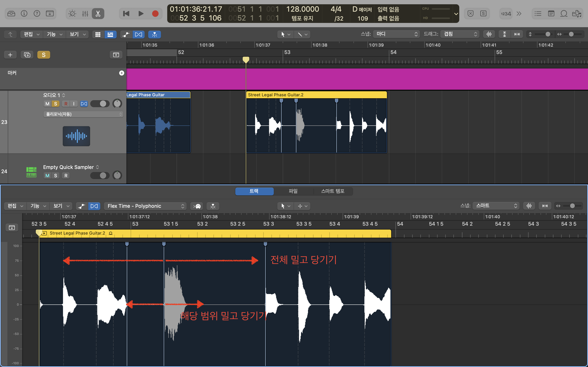Open the Mixer from control bar
The height and width of the screenshot is (367, 588).
85,14
